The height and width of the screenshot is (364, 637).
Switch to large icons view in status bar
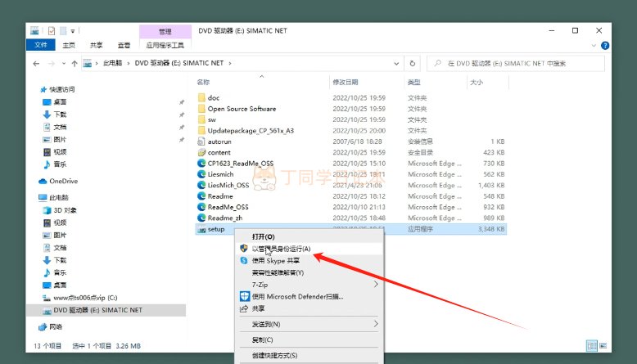click(603, 346)
